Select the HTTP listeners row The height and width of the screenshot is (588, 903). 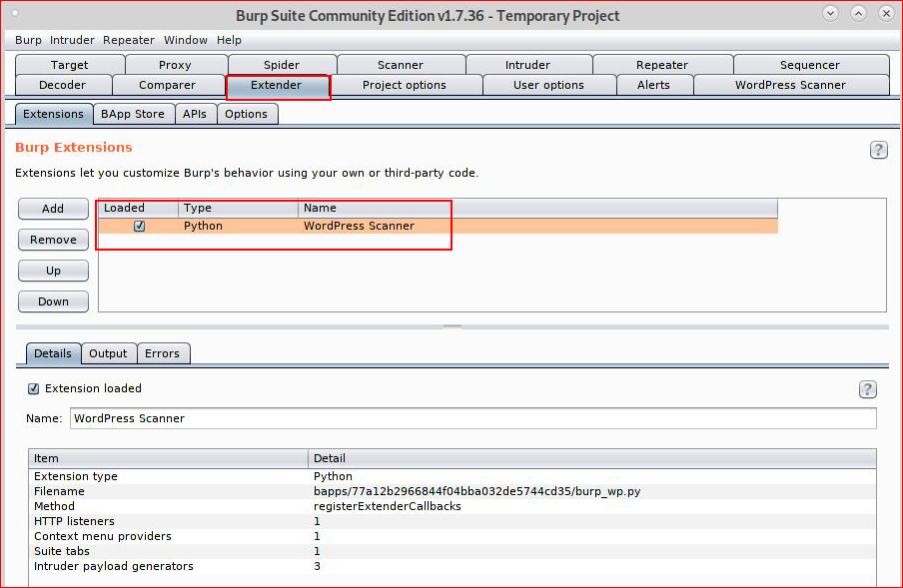tap(452, 521)
